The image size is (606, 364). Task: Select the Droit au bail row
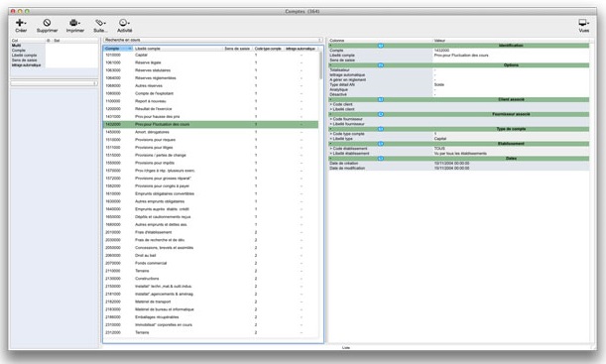coord(211,256)
